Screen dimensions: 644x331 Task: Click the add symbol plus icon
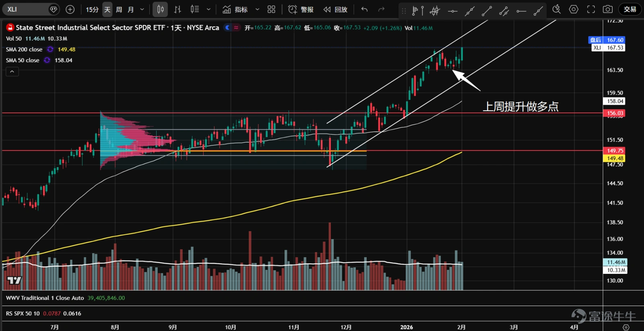pos(70,9)
